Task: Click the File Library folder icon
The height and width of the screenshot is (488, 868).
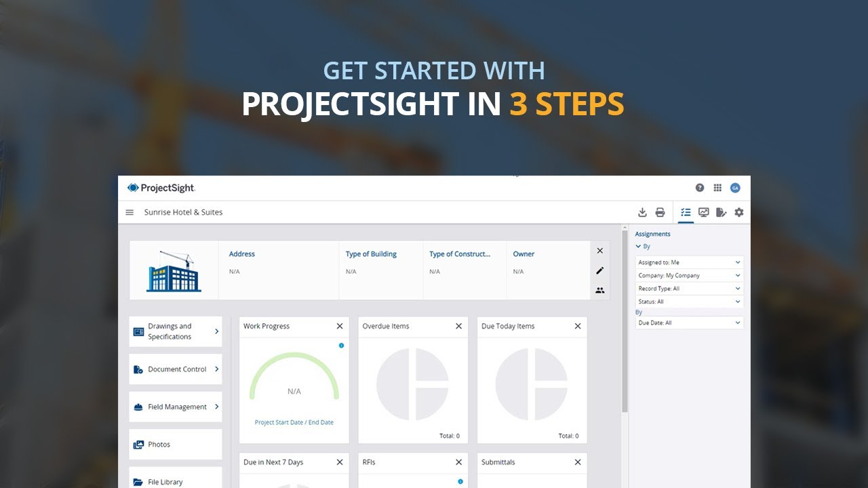Action: coord(138,482)
